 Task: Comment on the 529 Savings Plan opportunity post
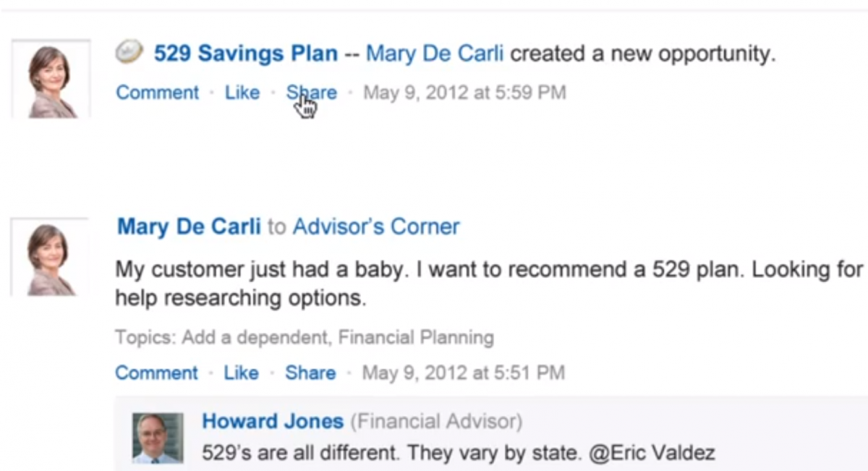click(x=157, y=92)
